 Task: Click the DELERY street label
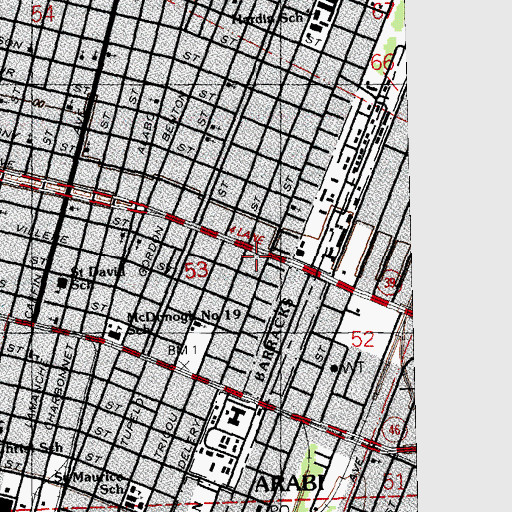pyautogui.click(x=189, y=443)
